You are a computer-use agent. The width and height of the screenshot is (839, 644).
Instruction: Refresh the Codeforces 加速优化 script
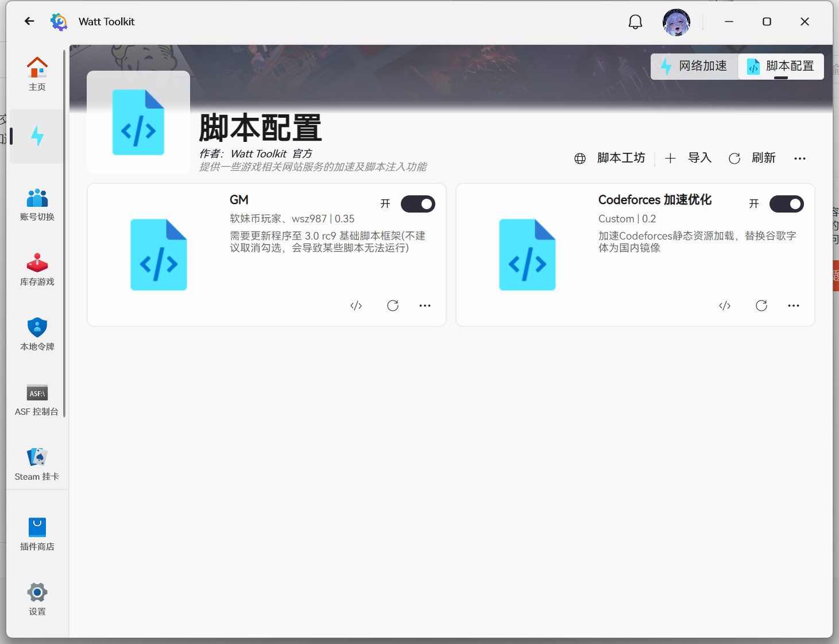pyautogui.click(x=761, y=306)
